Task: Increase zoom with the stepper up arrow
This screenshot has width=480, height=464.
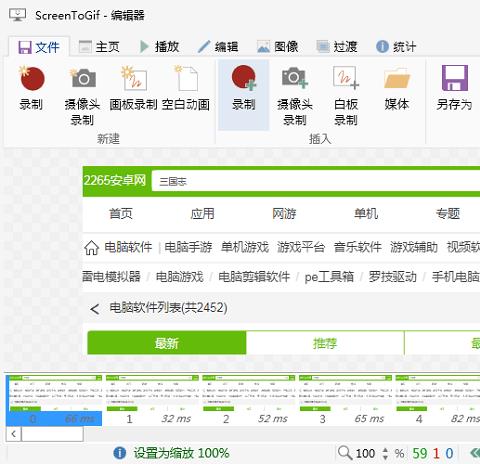Action: [x=385, y=450]
